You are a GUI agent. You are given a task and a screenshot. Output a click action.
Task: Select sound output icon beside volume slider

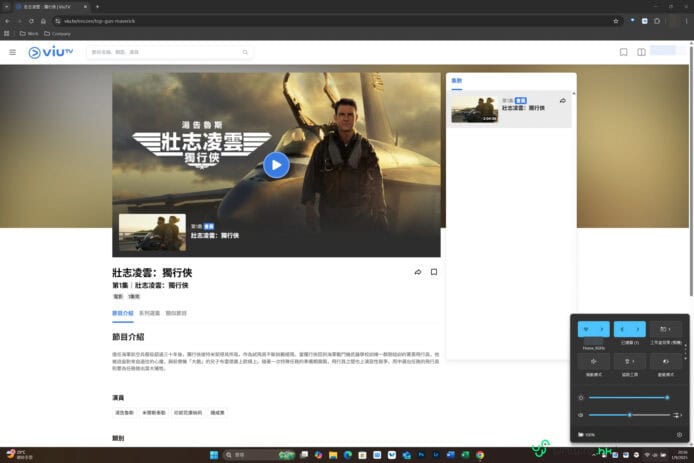[677, 415]
